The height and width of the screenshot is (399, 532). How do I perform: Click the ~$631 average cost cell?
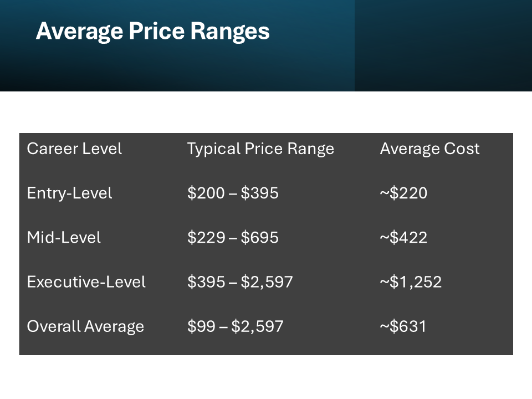pos(403,326)
